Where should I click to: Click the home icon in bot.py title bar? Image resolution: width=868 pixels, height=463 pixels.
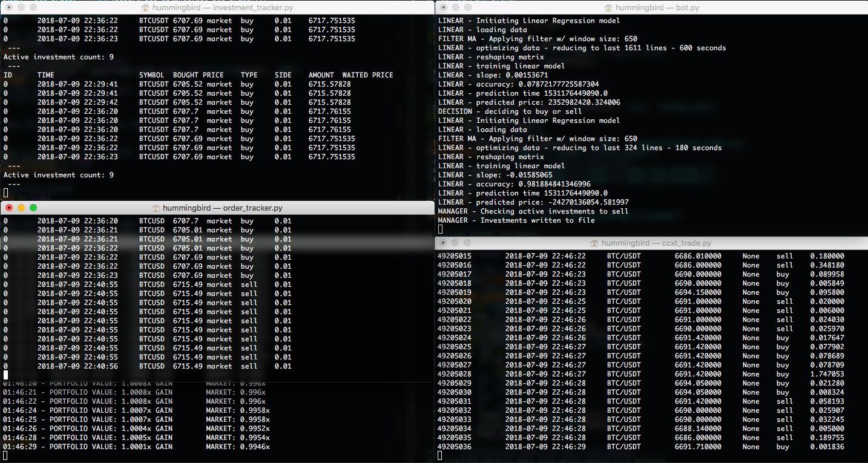tap(608, 8)
